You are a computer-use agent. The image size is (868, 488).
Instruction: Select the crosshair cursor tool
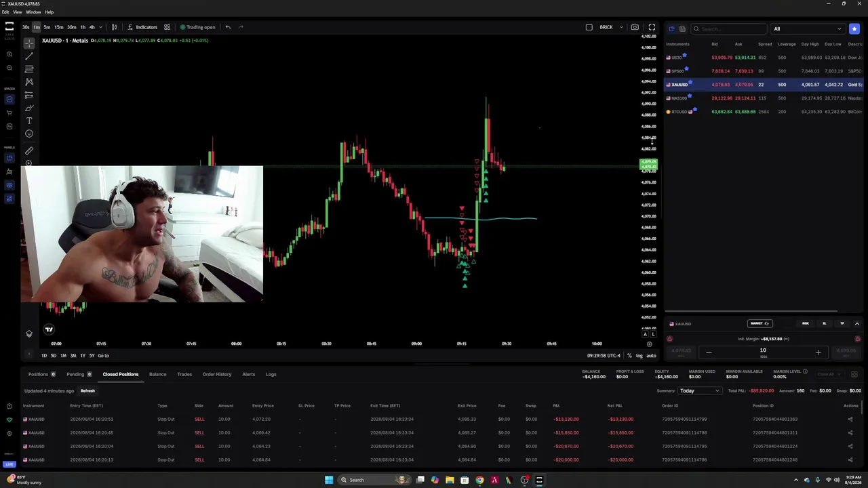29,43
